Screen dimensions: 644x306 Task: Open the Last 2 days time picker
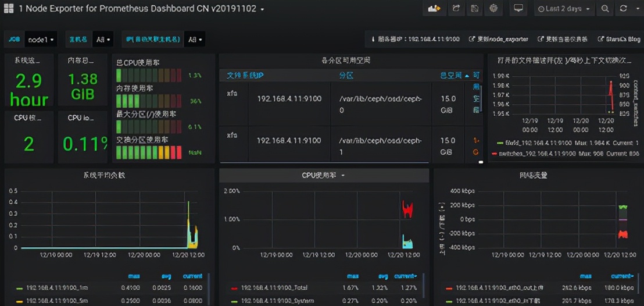point(565,8)
